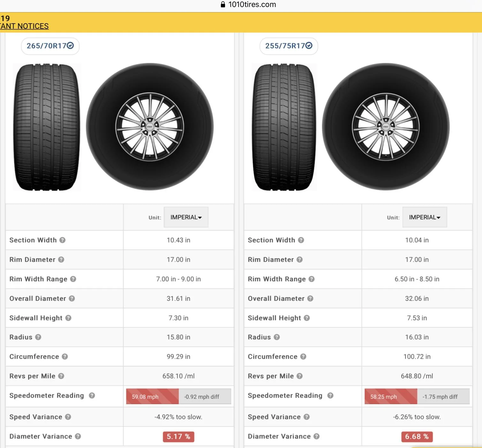Click help icon next to left Overall Diameter

(x=72, y=298)
